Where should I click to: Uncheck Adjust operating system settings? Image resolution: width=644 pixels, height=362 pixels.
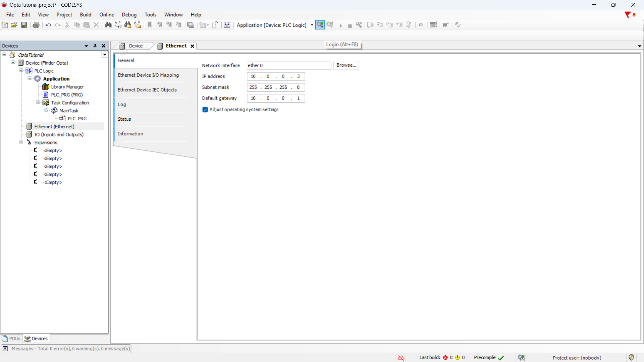click(205, 110)
